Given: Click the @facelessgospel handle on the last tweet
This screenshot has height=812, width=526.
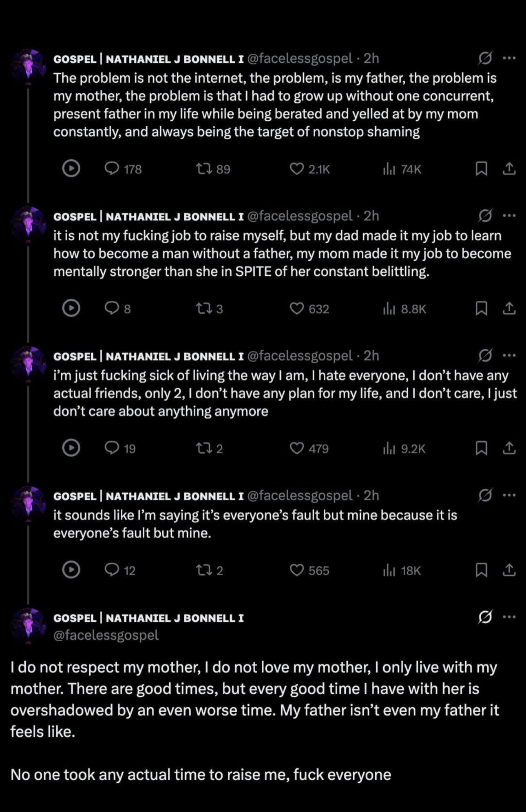Looking at the screenshot, I should [106, 635].
